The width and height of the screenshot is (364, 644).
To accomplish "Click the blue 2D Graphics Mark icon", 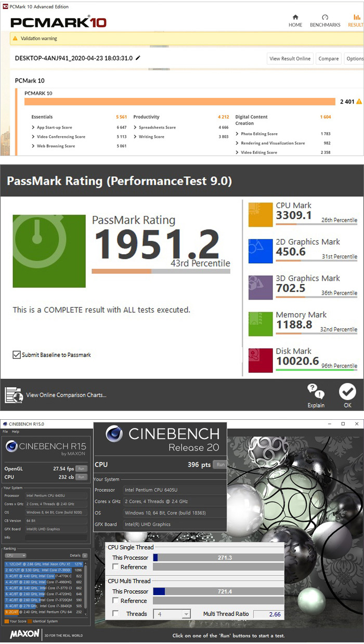I will coord(261,251).
